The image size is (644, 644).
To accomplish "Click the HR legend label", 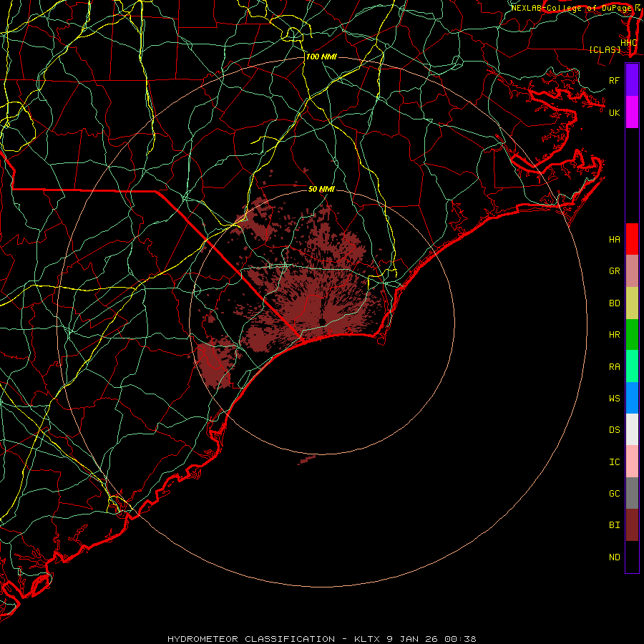I will click(x=614, y=335).
